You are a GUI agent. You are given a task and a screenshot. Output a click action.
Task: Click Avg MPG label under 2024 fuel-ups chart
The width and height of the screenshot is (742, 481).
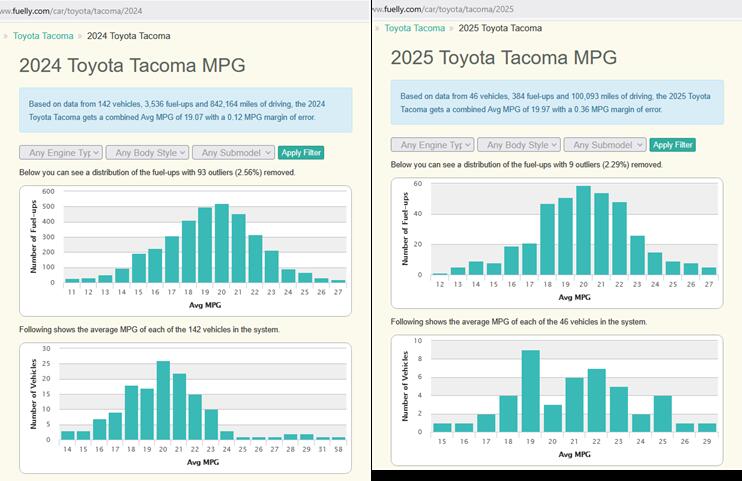205,305
